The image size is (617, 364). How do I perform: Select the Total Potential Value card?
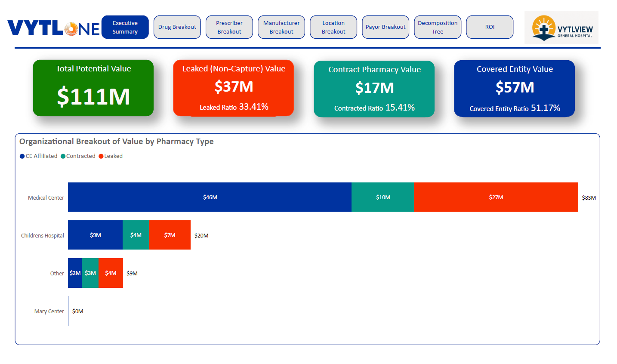coord(93,88)
